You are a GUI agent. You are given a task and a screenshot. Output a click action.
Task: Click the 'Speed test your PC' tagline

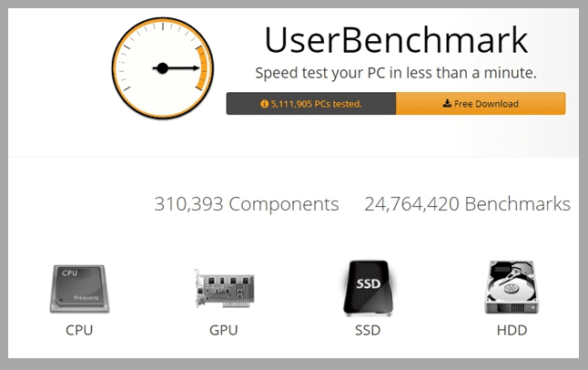point(395,73)
